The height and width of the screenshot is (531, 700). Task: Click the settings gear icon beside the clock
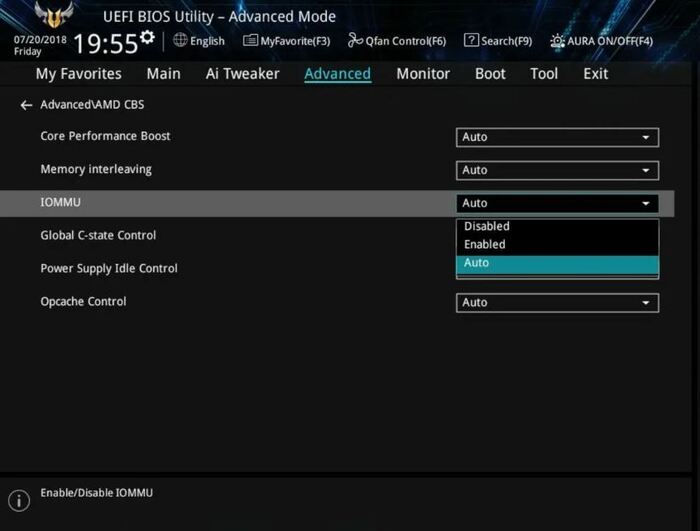[x=148, y=38]
